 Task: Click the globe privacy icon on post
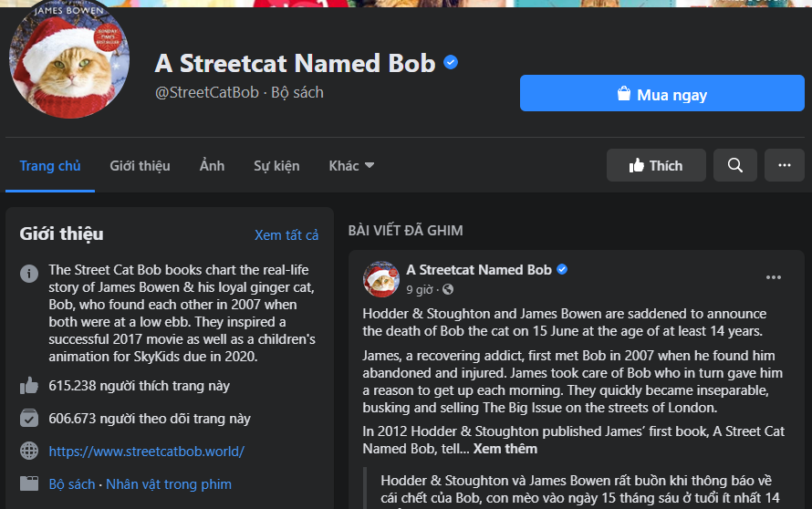point(448,289)
